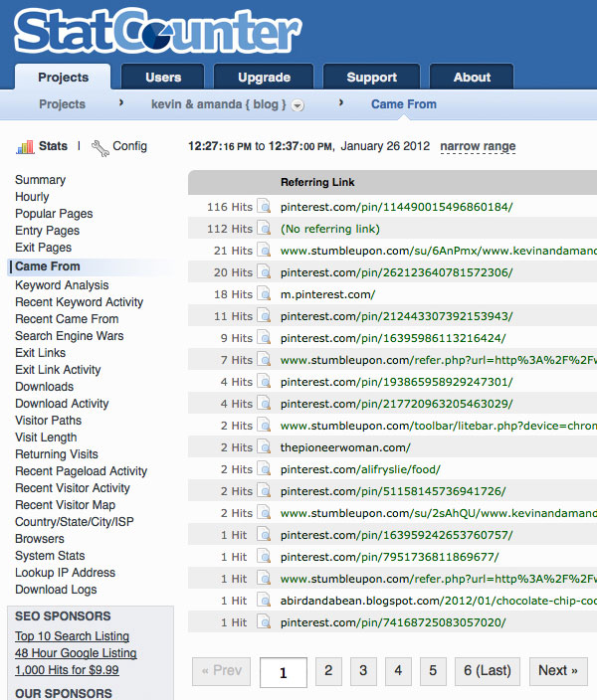Switch to the Users tab
This screenshot has height=700, width=597.
coord(163,77)
